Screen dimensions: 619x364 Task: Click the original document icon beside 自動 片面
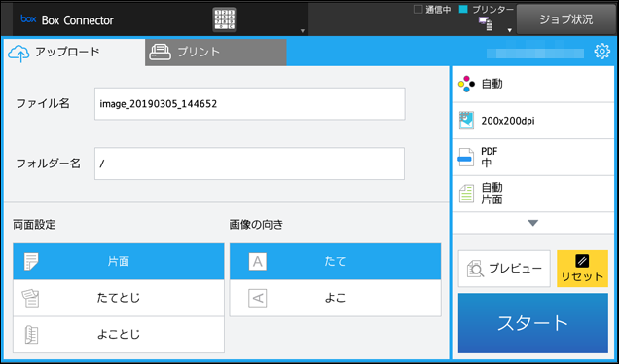pyautogui.click(x=466, y=194)
